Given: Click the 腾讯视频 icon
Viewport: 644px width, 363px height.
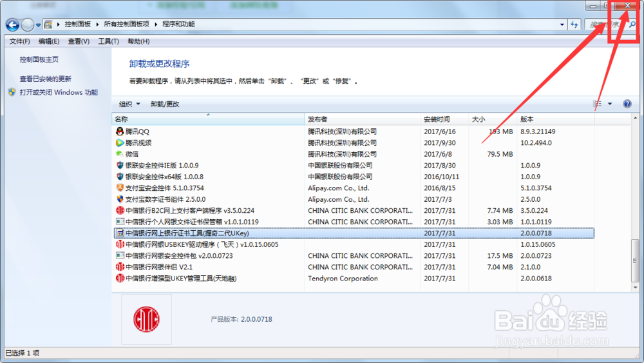Looking at the screenshot, I should pos(120,142).
